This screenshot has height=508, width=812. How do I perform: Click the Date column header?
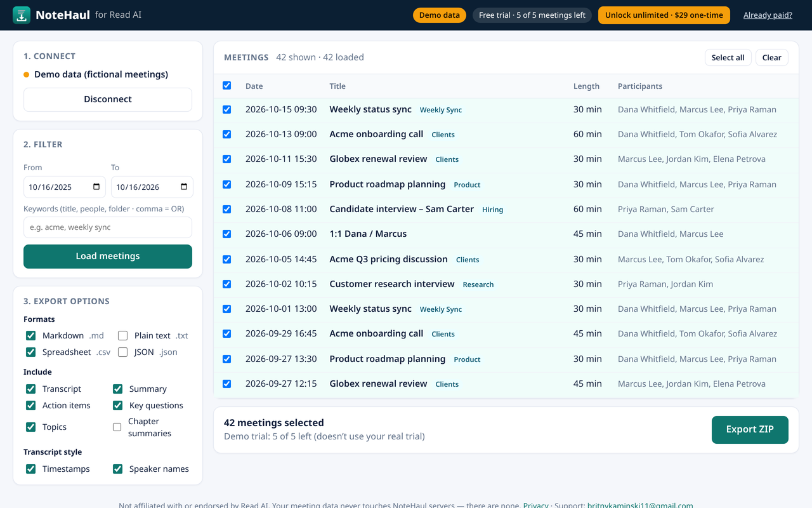[254, 86]
